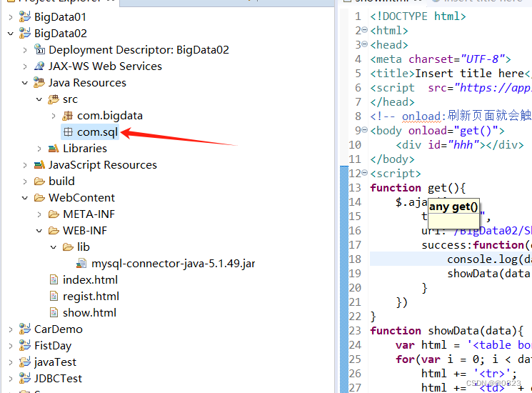
Task: Collapse the Java Resources node
Action: point(25,83)
